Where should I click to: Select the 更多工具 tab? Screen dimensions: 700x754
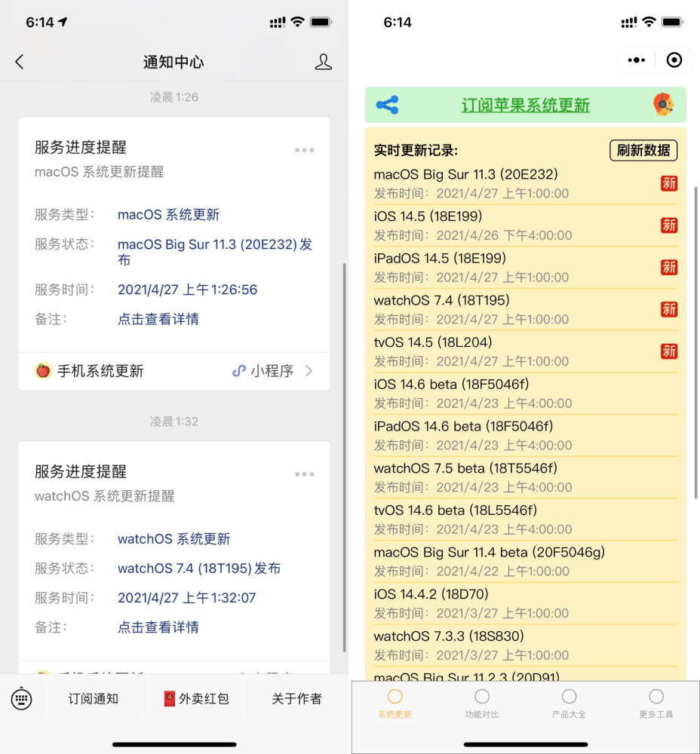pos(655,703)
